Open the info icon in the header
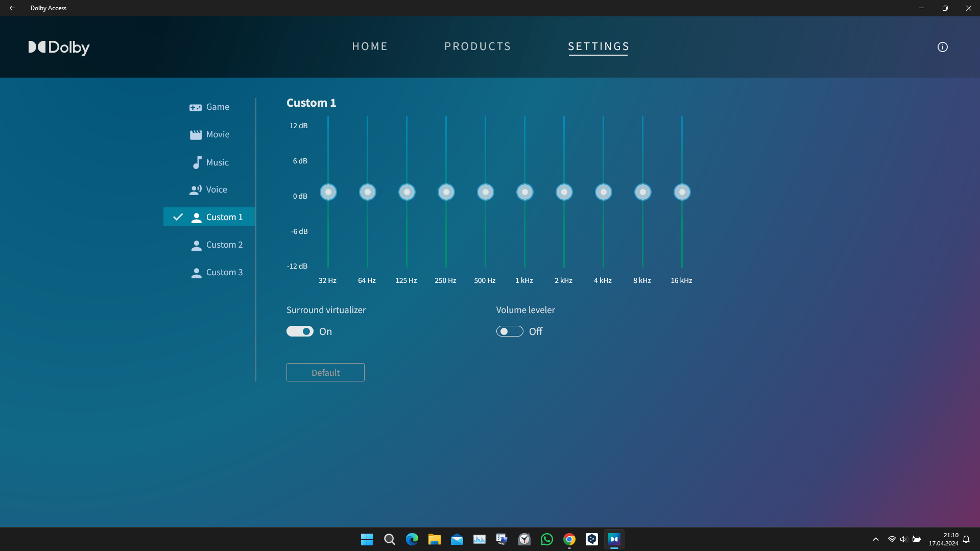 click(942, 47)
